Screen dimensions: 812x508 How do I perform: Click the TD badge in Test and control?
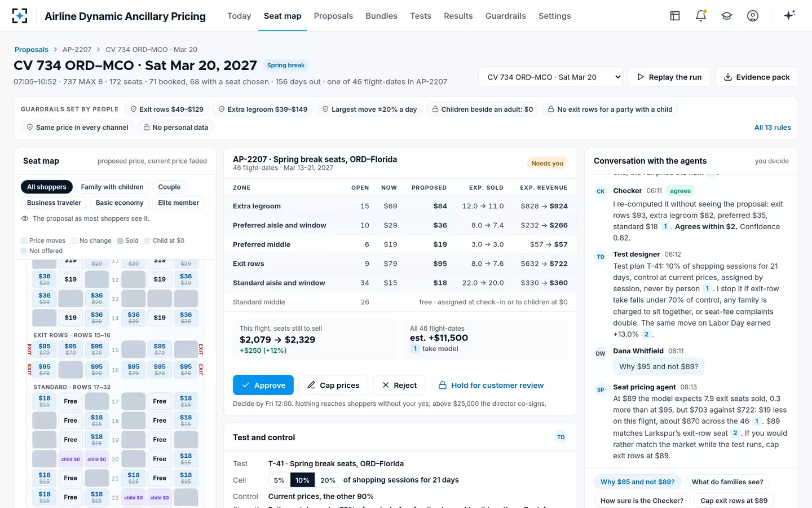(x=561, y=437)
